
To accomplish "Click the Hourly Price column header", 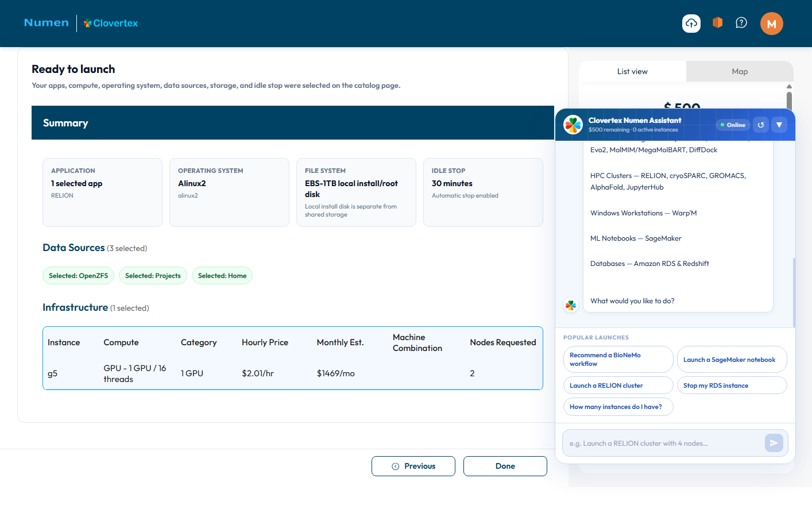I will pos(265,342).
